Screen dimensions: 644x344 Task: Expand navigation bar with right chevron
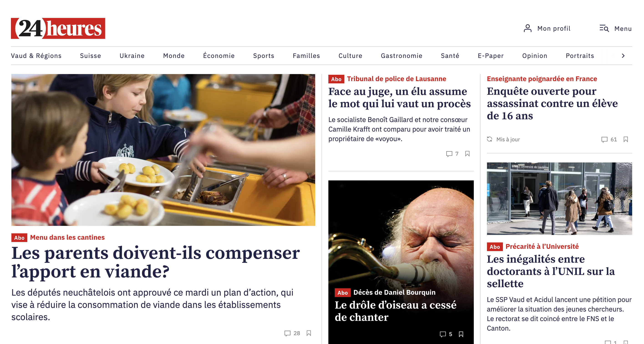coord(623,56)
